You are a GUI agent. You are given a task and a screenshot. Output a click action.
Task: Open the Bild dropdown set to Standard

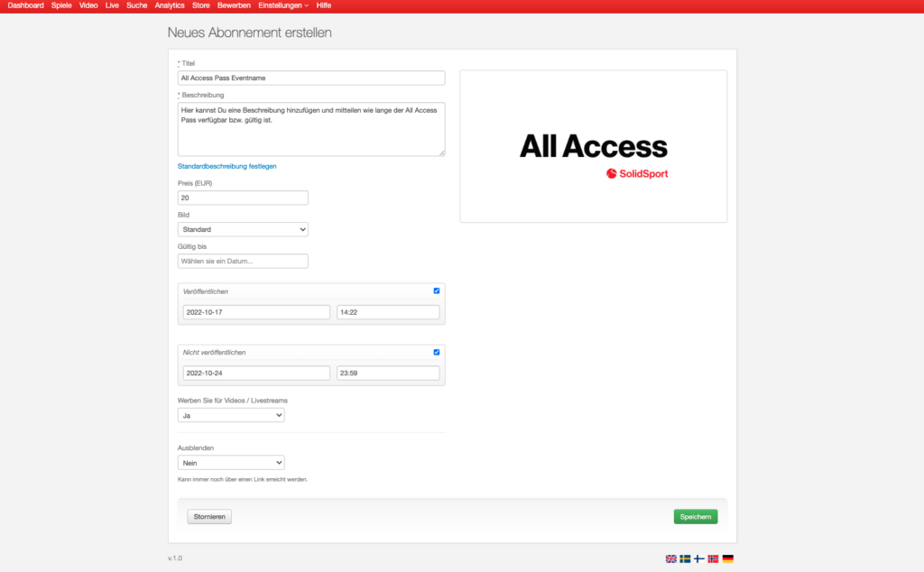[243, 229]
